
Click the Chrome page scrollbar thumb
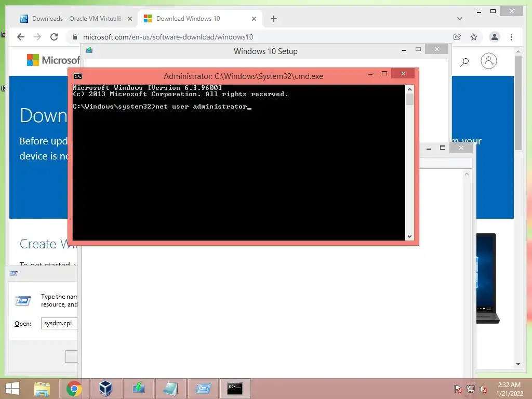518,102
